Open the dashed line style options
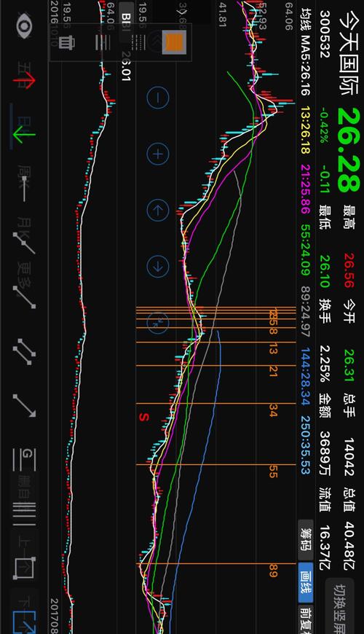Image resolution: width=364 pixels, height=634 pixels. 138,42
